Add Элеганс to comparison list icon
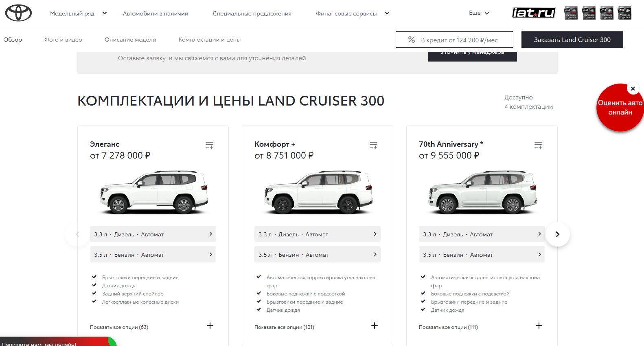The height and width of the screenshot is (346, 644). pyautogui.click(x=209, y=145)
